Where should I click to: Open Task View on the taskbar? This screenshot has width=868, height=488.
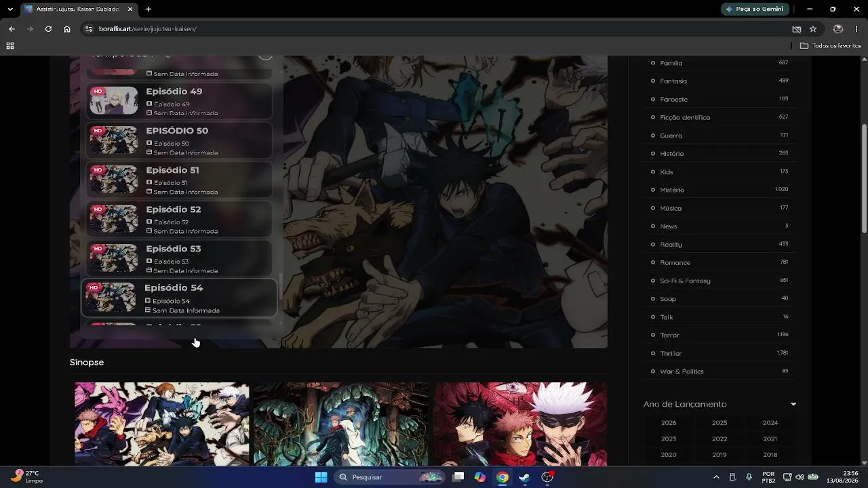pos(458,477)
